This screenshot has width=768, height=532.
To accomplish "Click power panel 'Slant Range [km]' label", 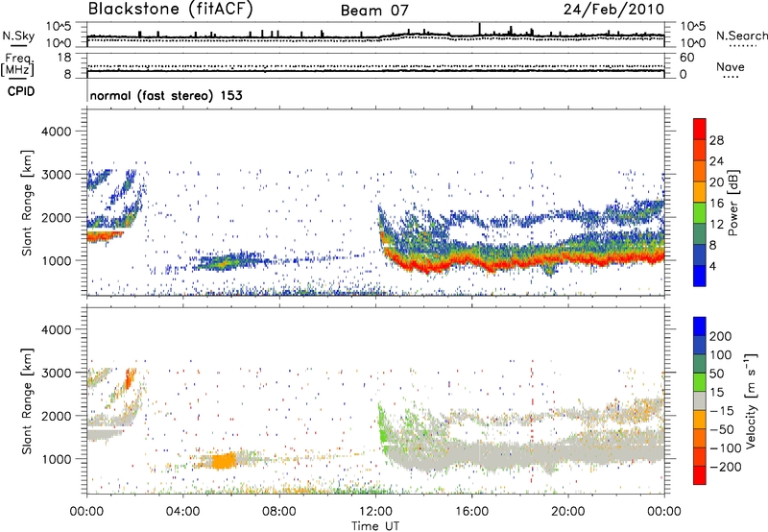I will [27, 203].
